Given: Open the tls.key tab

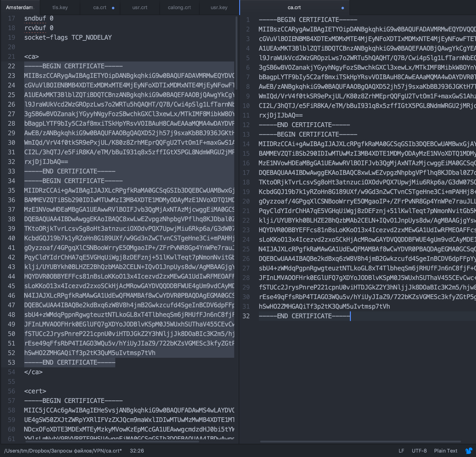Looking at the screenshot, I should [x=60, y=7].
